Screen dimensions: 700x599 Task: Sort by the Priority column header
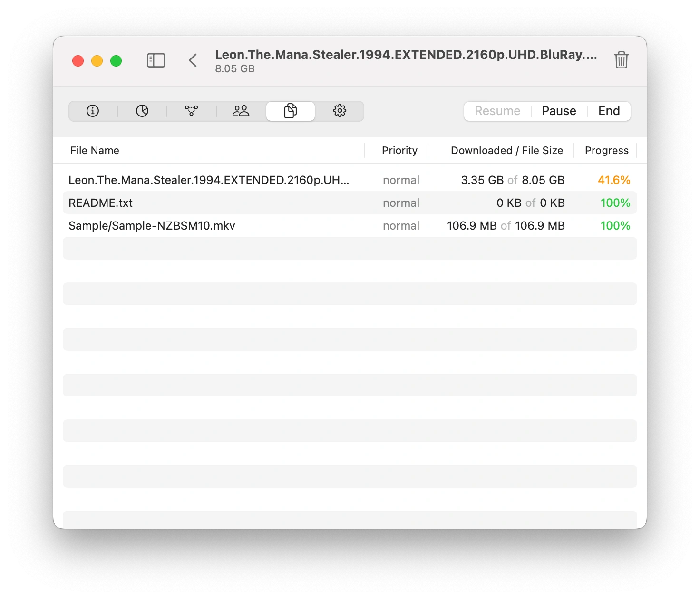tap(399, 151)
